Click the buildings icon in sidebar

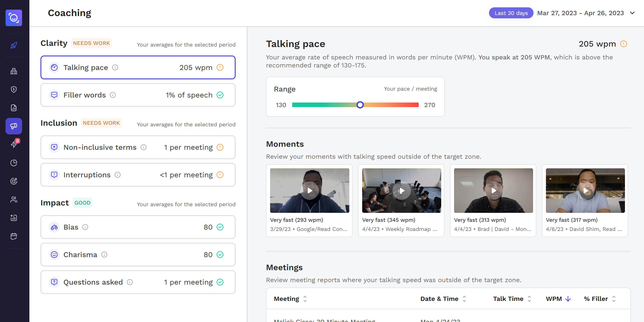[x=14, y=71]
